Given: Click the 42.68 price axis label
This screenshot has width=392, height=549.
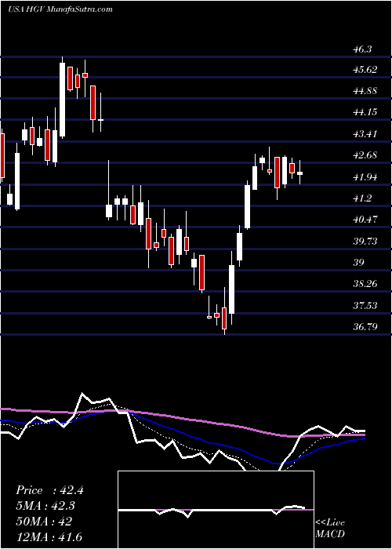Looking at the screenshot, I should coord(365,155).
